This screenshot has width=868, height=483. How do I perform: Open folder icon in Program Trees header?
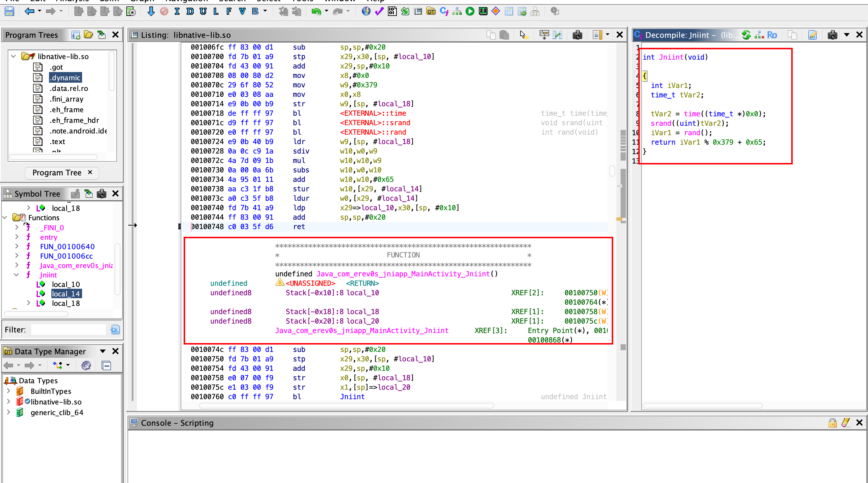tap(88, 35)
